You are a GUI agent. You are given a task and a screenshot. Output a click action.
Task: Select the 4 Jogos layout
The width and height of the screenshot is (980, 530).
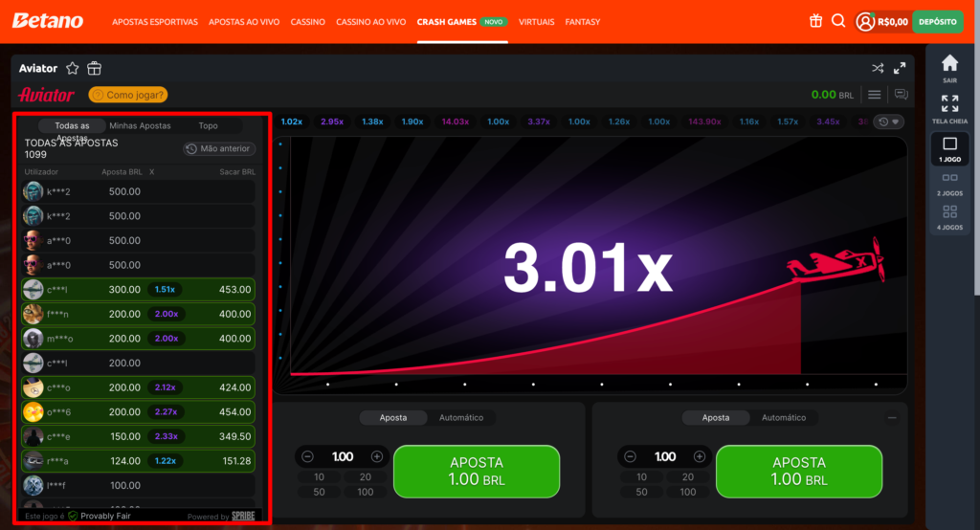click(x=950, y=218)
